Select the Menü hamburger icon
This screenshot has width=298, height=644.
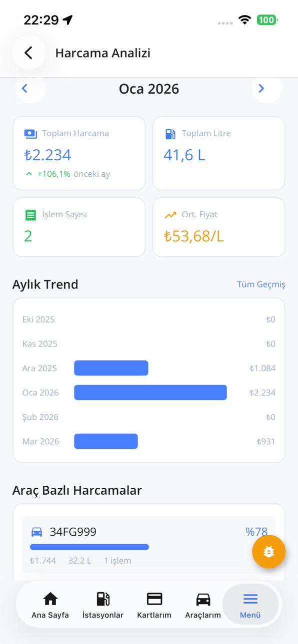click(x=250, y=599)
